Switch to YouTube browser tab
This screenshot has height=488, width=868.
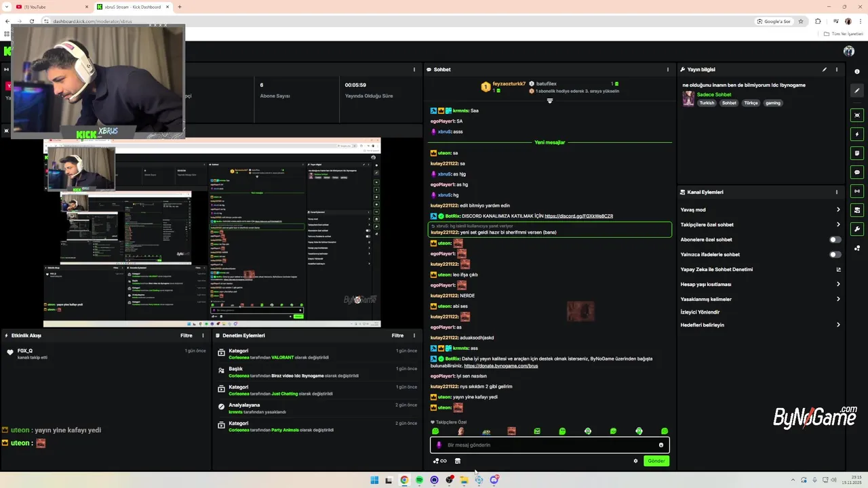[52, 7]
